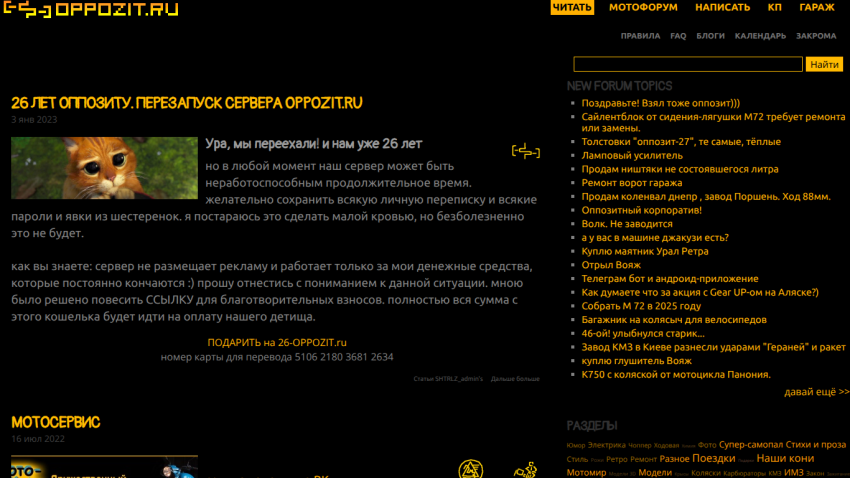Click the OPPOZIT.RU site logo

click(x=91, y=9)
